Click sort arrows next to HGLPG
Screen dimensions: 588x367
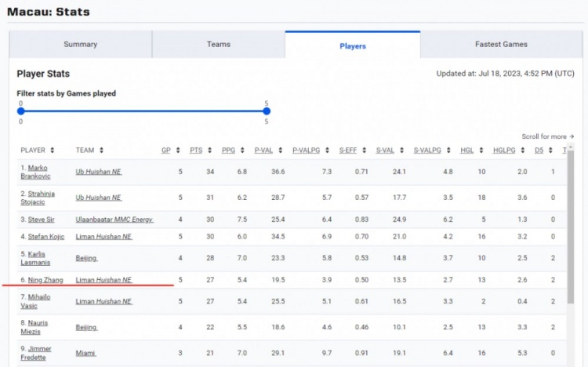tap(523, 150)
